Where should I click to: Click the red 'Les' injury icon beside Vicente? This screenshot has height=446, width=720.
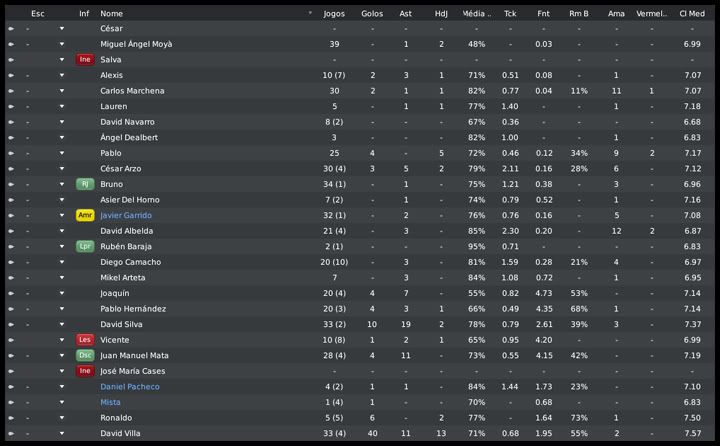point(85,340)
